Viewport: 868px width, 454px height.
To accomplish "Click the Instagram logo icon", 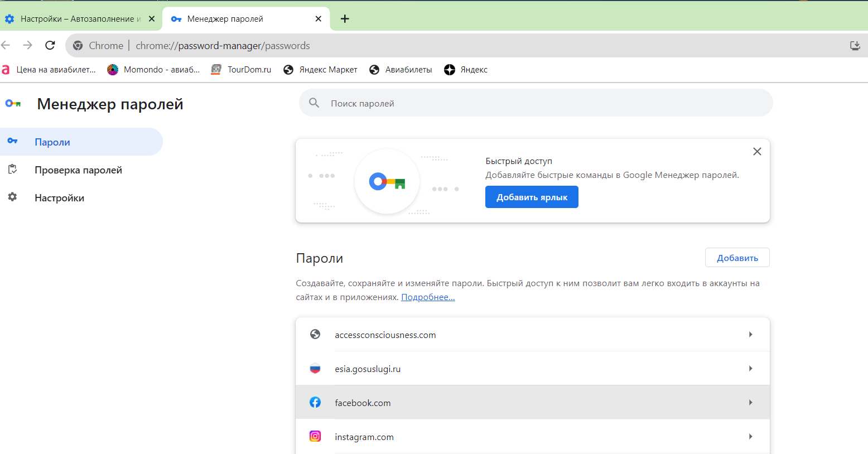I will [x=315, y=436].
